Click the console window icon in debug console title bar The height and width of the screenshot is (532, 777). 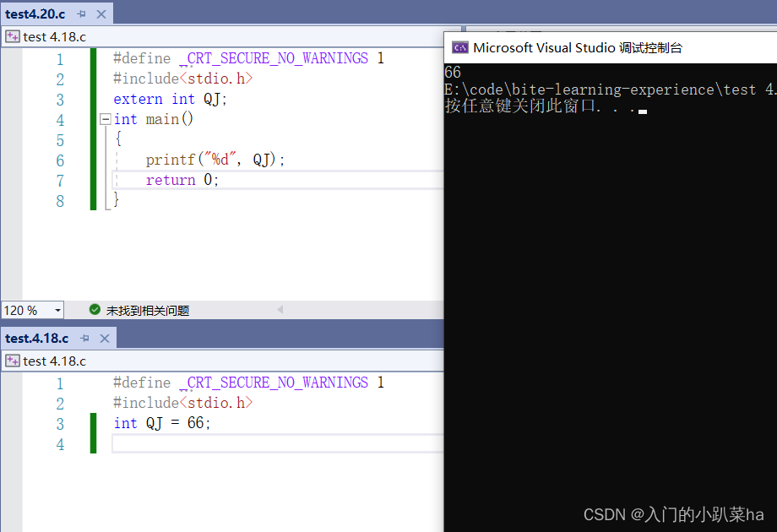(x=460, y=47)
